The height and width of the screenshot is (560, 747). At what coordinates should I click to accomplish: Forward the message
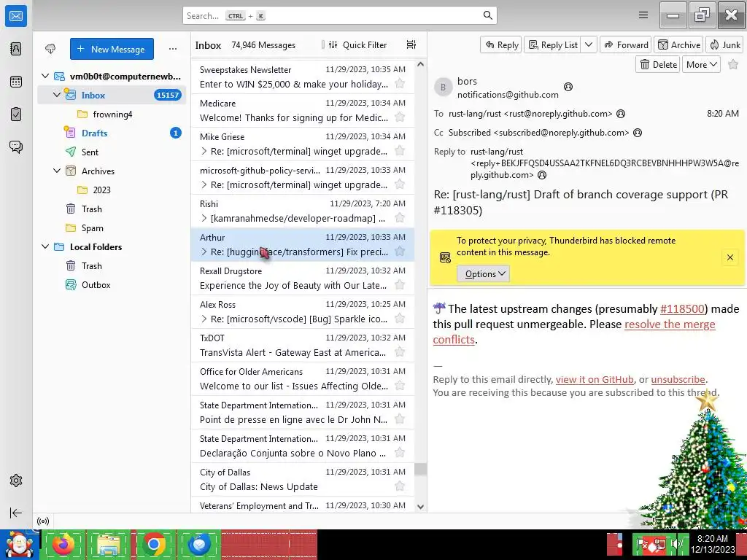click(626, 44)
